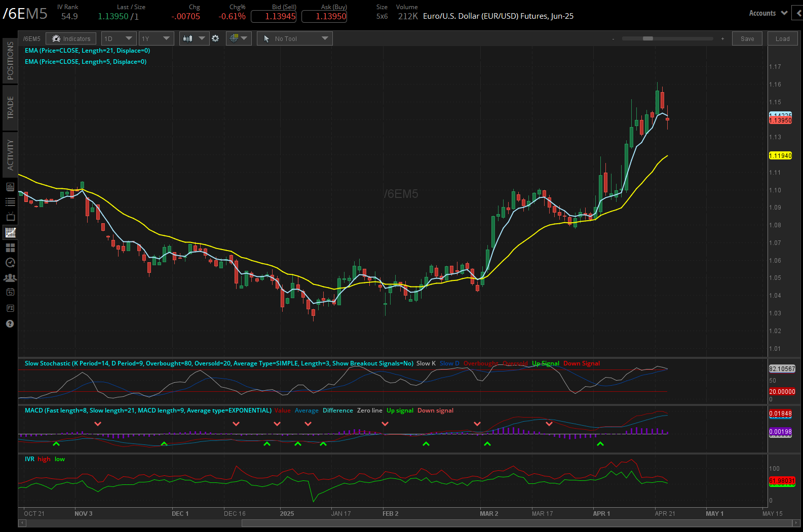Click the /6EM5 symbol field in chart toolbar
Image resolution: width=803 pixels, height=532 pixels.
[x=32, y=38]
